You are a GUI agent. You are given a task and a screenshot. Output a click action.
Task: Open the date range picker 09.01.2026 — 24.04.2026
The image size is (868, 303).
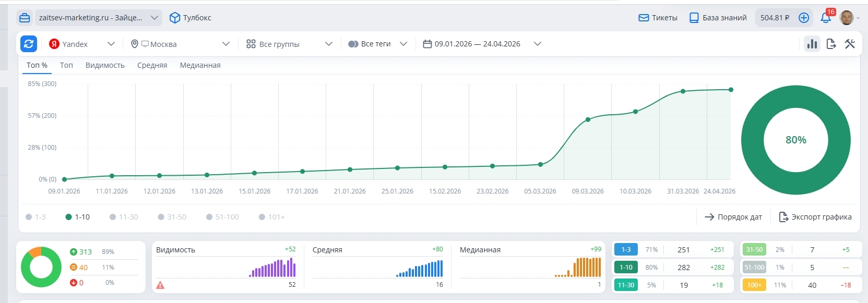(x=482, y=44)
